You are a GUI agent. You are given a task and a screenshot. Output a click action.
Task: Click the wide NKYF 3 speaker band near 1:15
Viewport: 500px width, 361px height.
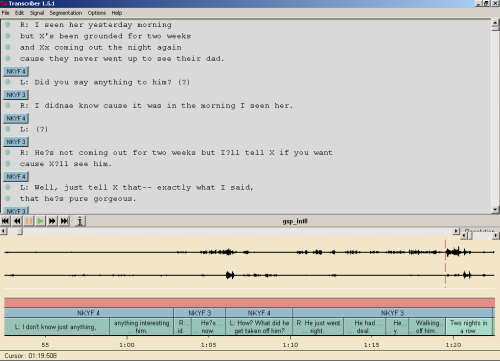tap(393, 313)
